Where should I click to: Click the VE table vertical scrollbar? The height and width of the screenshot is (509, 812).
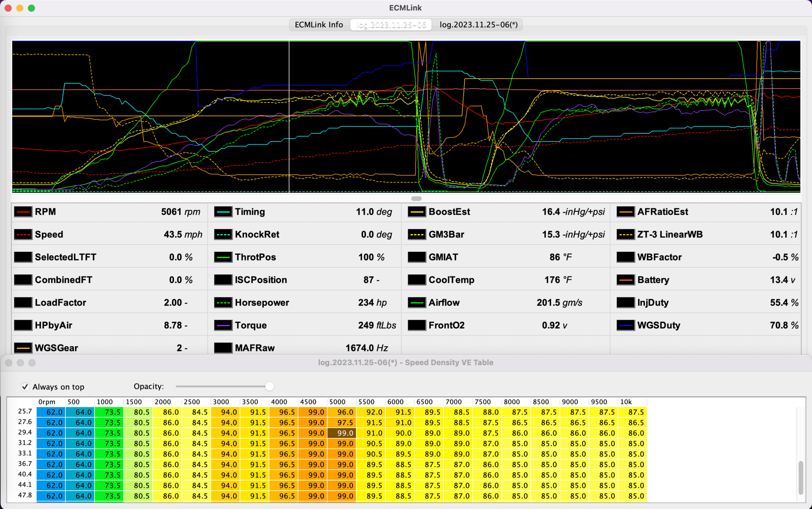click(801, 478)
